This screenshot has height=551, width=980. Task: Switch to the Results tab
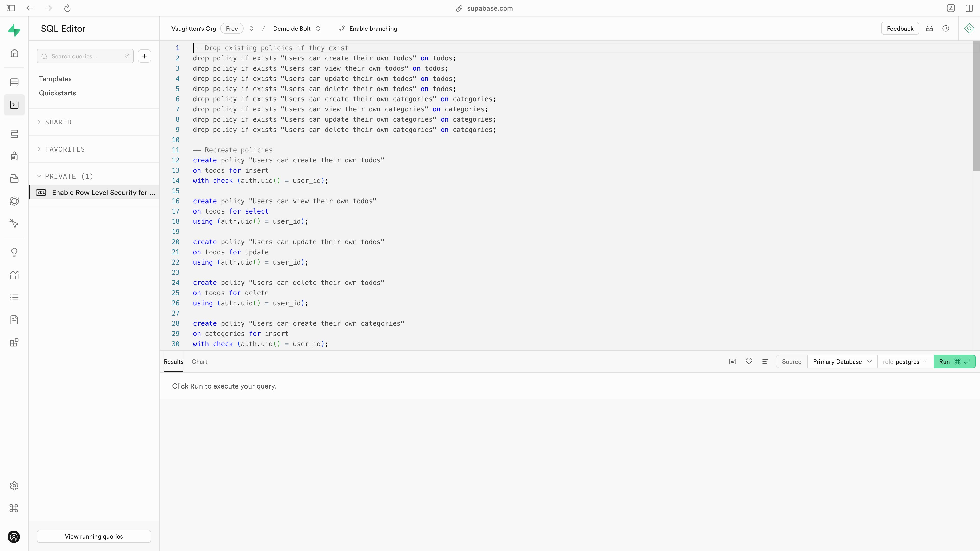[x=174, y=362]
